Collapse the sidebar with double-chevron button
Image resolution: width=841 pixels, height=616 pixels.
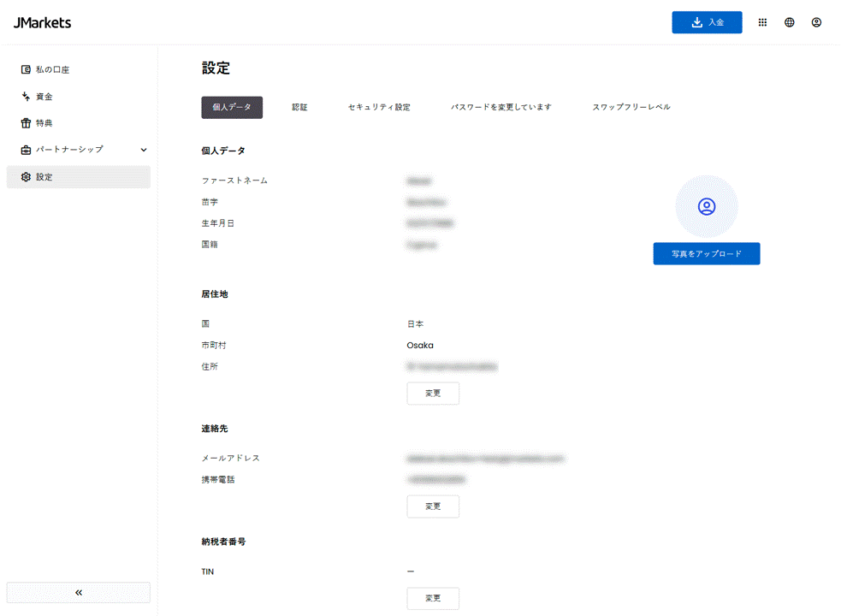(79, 592)
